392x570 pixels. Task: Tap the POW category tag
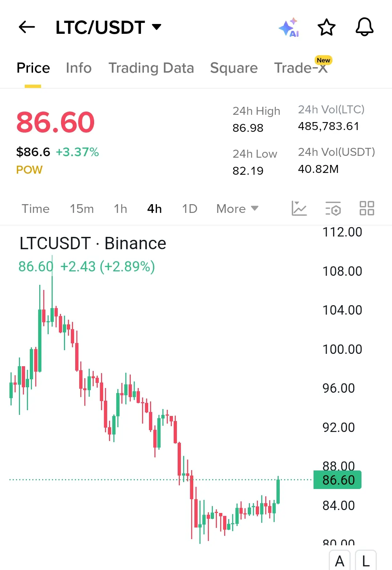coord(29,170)
